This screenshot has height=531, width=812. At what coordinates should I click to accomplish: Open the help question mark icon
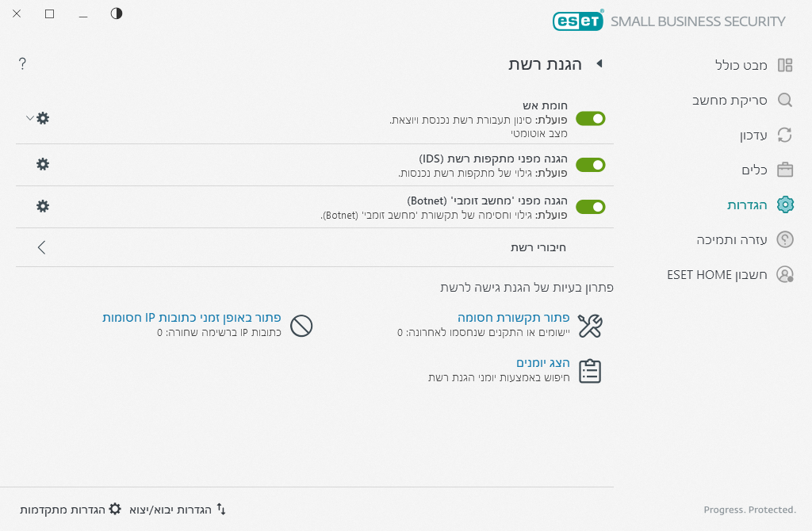[x=22, y=64]
